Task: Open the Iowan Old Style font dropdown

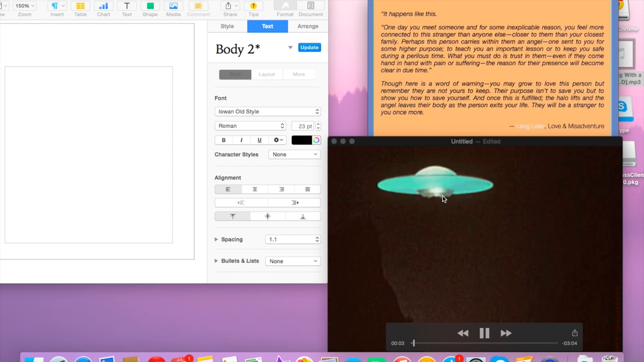Action: coord(268,112)
